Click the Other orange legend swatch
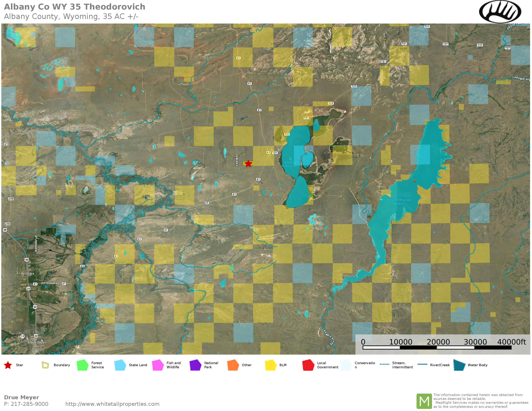Image resolution: width=532 pixels, height=411 pixels. pyautogui.click(x=233, y=365)
